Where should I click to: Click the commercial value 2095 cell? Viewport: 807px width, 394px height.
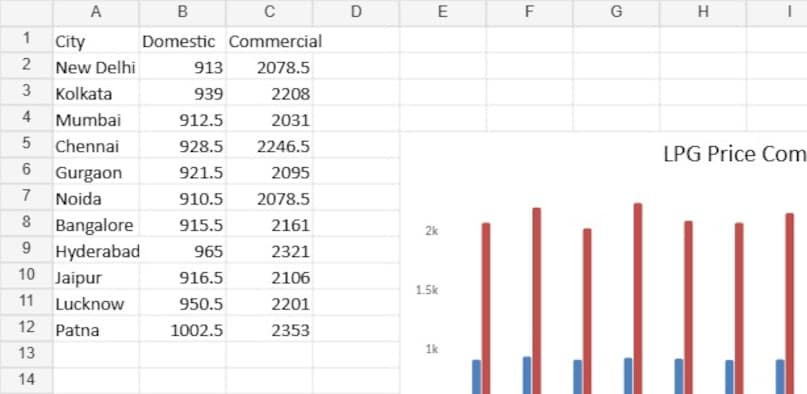pyautogui.click(x=269, y=171)
